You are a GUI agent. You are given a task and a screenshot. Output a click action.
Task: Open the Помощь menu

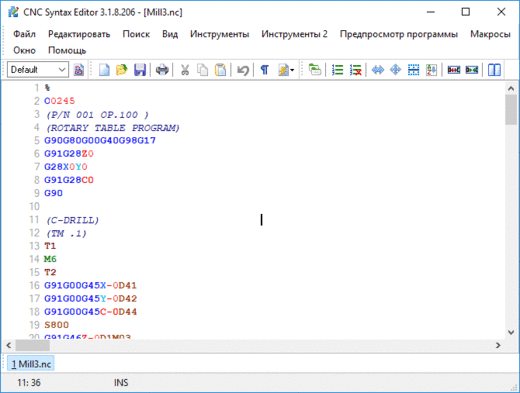click(x=67, y=50)
